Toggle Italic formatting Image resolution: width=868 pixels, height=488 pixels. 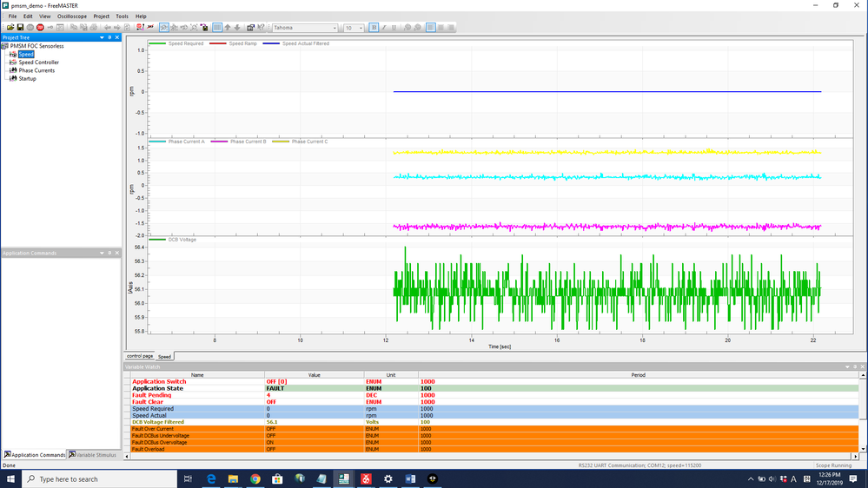point(384,27)
